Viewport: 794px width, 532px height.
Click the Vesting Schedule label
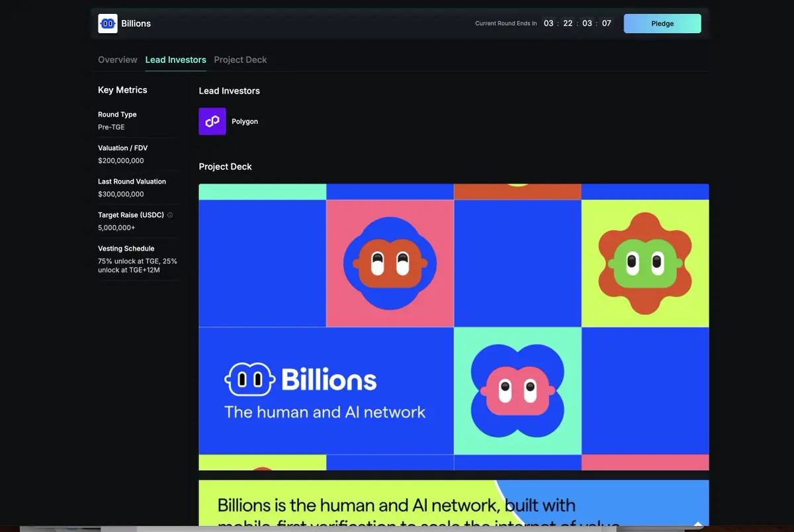126,249
